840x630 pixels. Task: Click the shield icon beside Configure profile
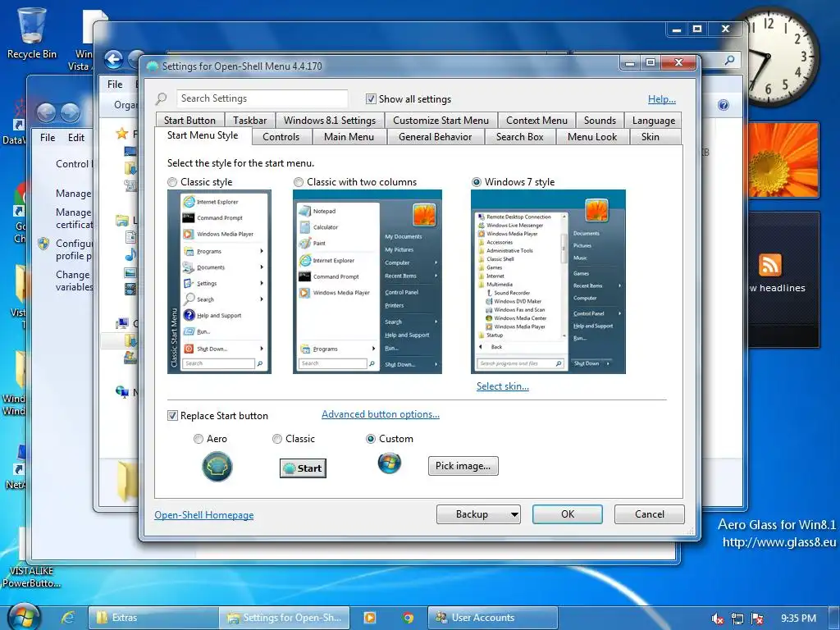pos(43,244)
